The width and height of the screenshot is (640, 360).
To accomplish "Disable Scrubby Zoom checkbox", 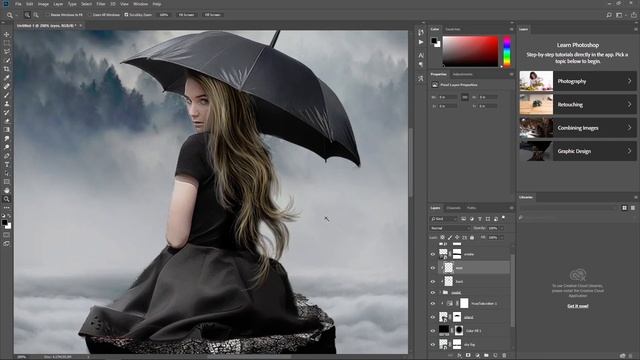I will [x=126, y=15].
